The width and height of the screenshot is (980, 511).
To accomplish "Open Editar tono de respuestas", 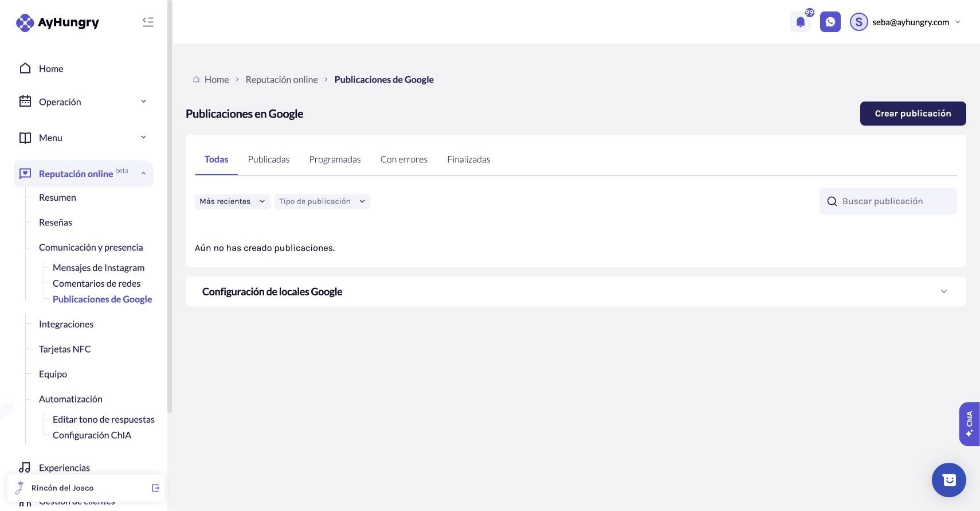I will [104, 419].
